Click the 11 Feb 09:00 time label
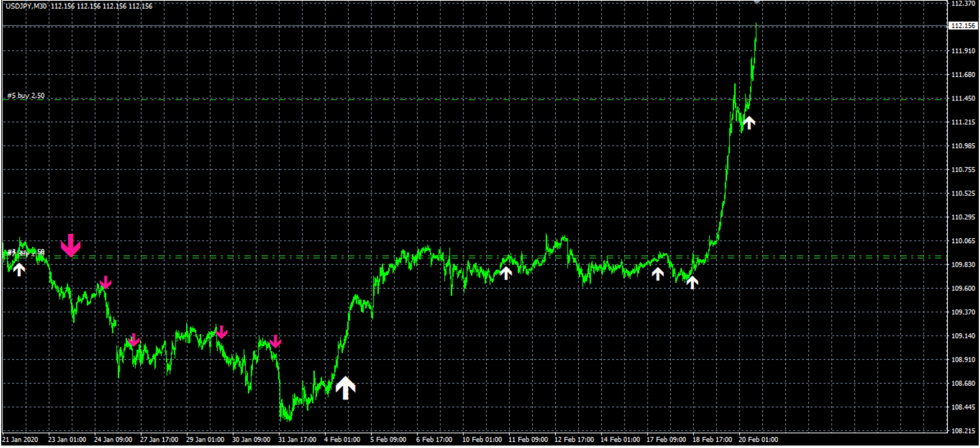980x448 pixels. click(528, 439)
